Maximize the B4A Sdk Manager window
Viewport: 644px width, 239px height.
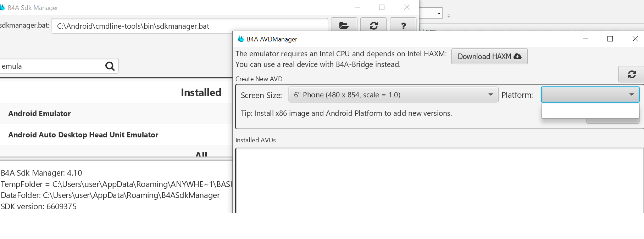pos(382,7)
